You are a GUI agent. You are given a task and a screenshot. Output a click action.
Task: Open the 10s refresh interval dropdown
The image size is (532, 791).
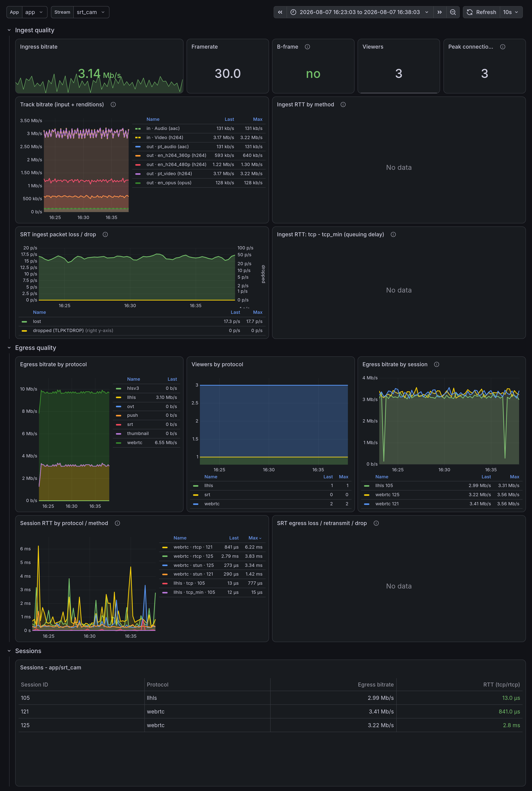coord(511,12)
